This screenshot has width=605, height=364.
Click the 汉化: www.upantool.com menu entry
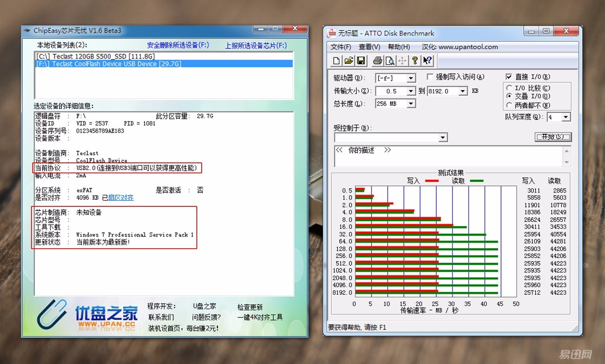pos(460,47)
